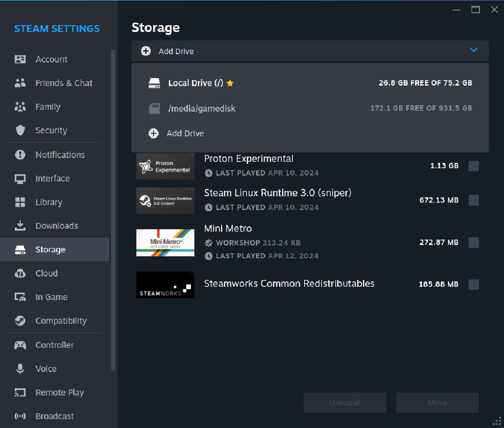Viewport: 504px width, 428px height.
Task: Select the Storage icon in the sidebar
Action: pyautogui.click(x=20, y=249)
